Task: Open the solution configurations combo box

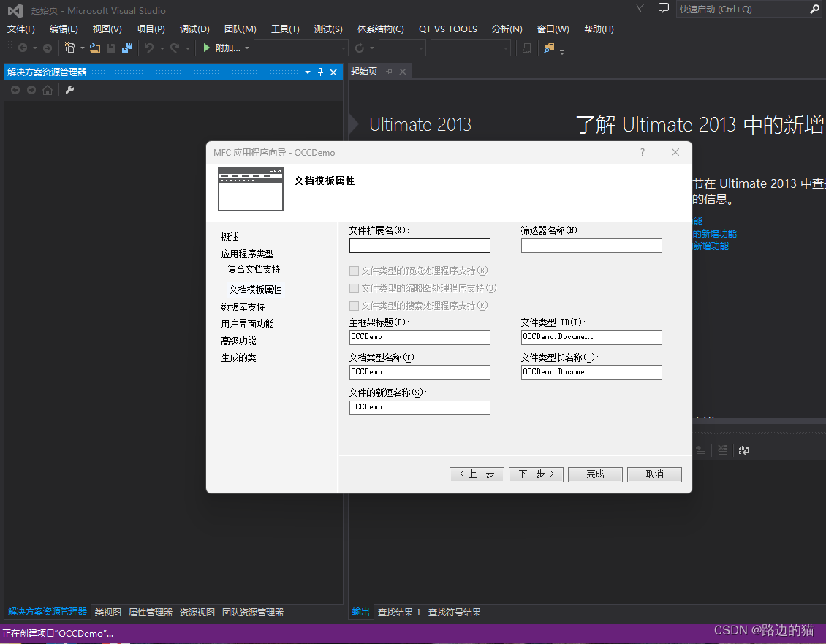Action: pyautogui.click(x=300, y=48)
